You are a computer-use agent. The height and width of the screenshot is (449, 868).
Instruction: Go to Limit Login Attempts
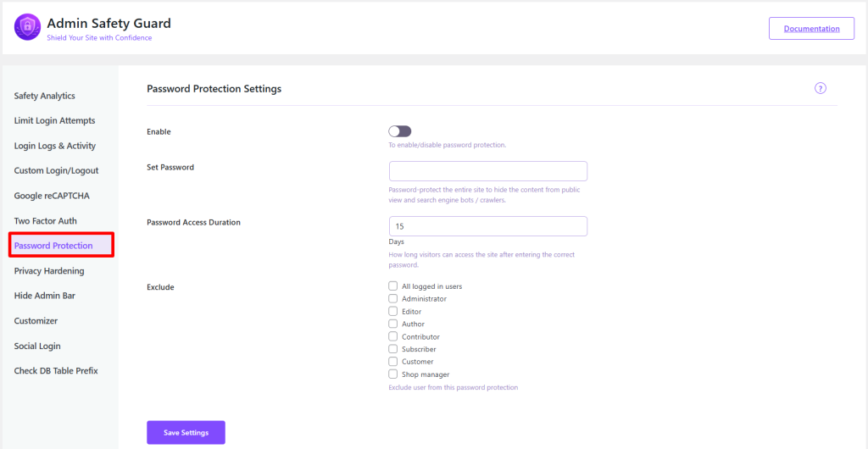[x=55, y=120]
